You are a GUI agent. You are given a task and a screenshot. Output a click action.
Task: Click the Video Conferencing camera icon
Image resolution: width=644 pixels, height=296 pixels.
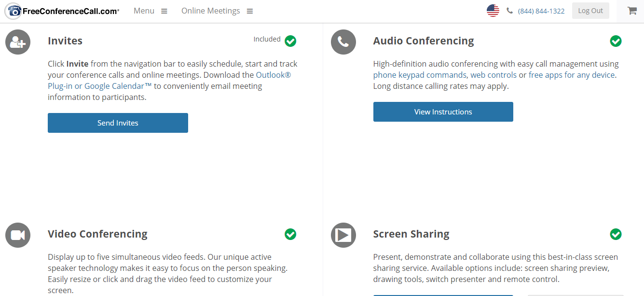[x=18, y=235]
